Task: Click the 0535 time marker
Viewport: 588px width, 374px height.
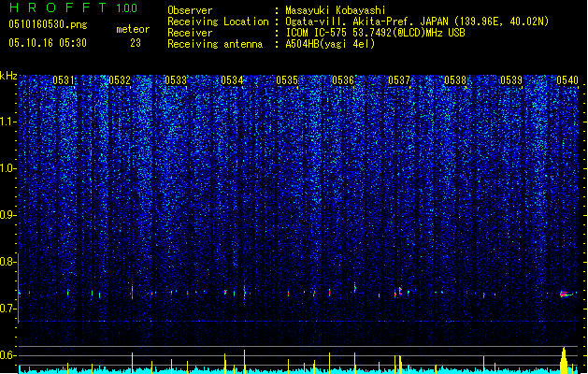Action: point(287,80)
